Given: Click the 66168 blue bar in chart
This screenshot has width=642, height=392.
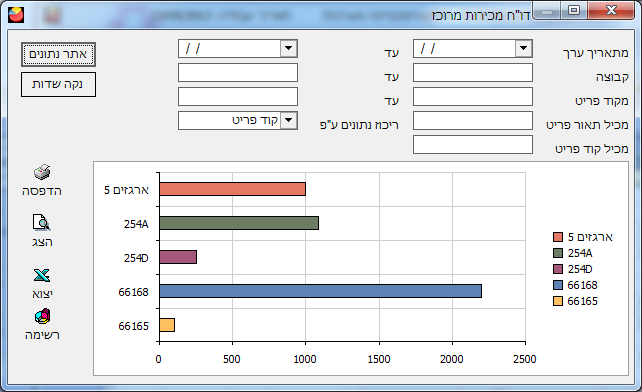Looking at the screenshot, I should 321,291.
